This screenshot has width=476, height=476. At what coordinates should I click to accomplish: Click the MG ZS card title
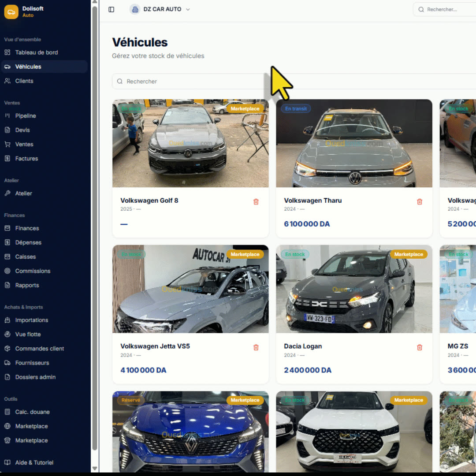pos(458,346)
